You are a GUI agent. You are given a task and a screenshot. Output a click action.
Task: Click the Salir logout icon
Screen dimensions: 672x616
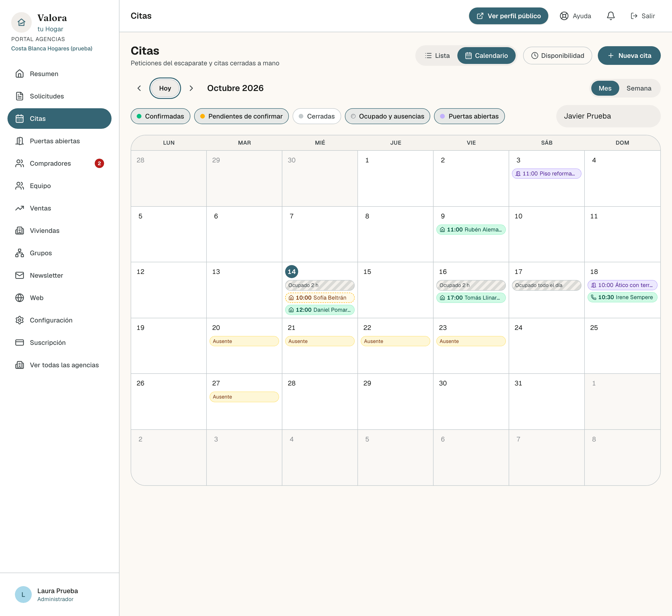point(634,16)
